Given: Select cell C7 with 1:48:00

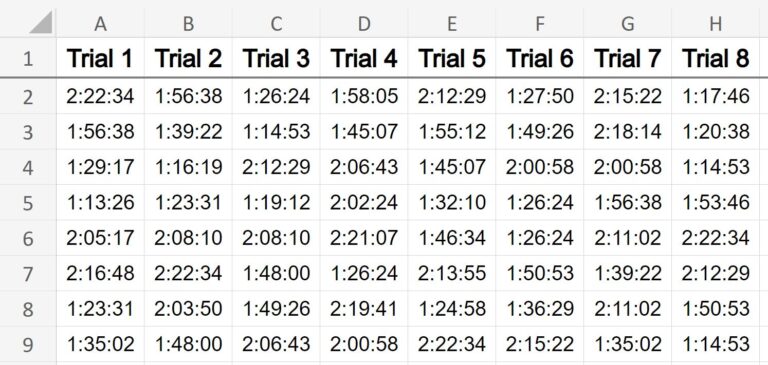Looking at the screenshot, I should tap(276, 273).
